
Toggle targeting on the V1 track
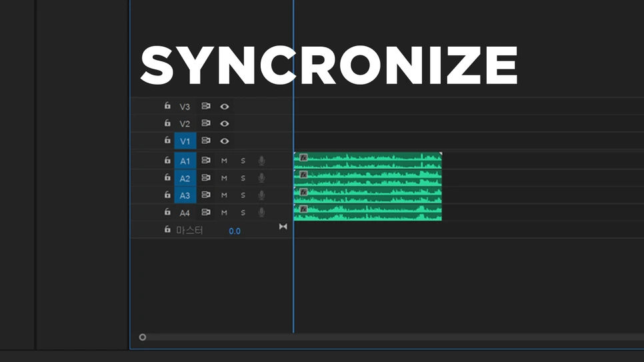click(185, 141)
